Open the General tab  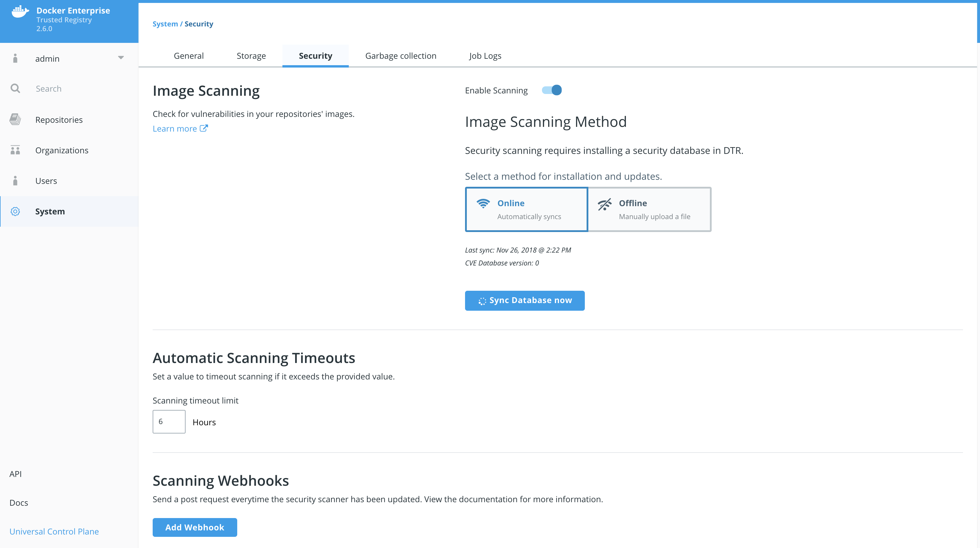pyautogui.click(x=189, y=56)
